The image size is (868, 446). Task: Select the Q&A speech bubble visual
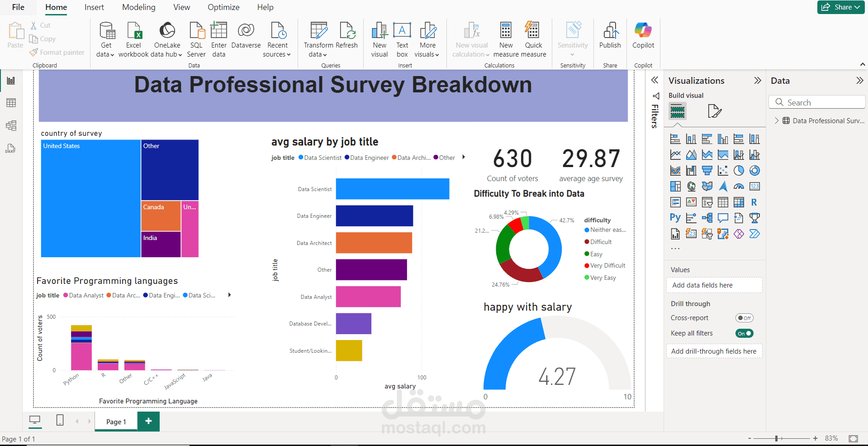point(723,218)
